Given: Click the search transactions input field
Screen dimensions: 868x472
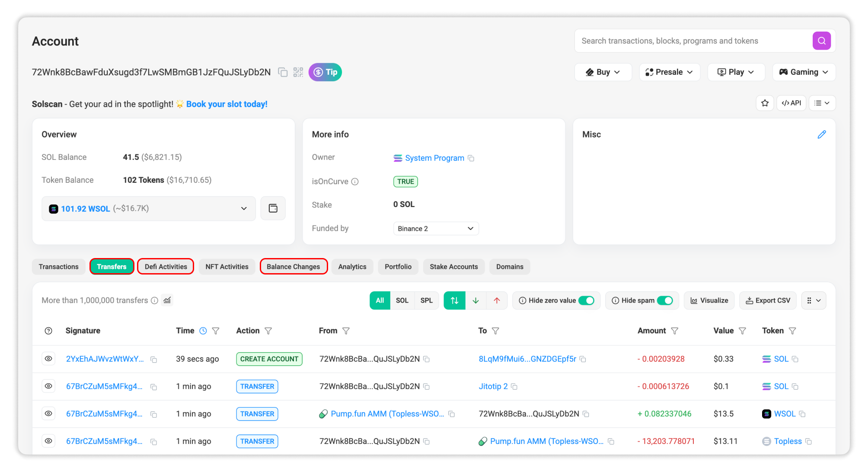Looking at the screenshot, I should [692, 41].
